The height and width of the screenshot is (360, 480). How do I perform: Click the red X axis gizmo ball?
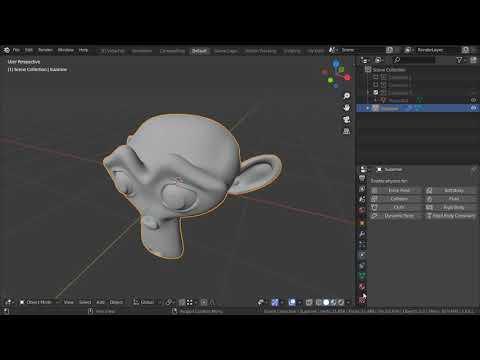(x=347, y=77)
